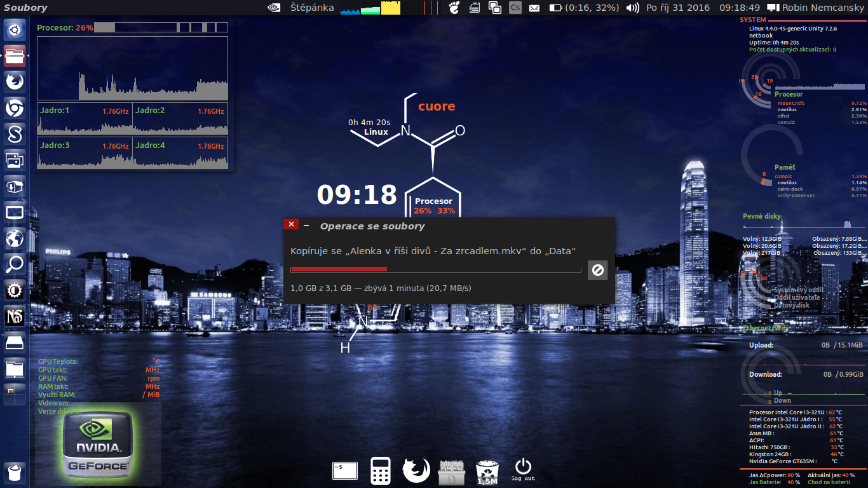The height and width of the screenshot is (488, 868).
Task: Open the Soubory file manager in launcher
Action: pos(15,56)
